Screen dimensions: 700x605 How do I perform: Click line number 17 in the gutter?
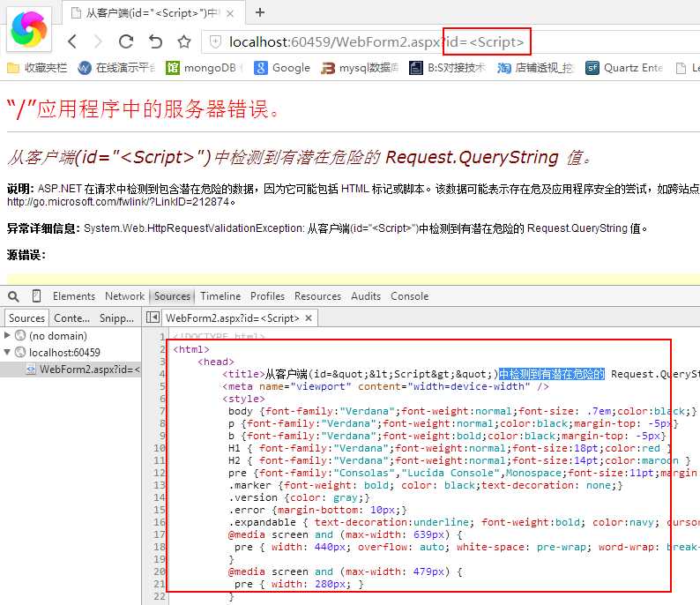coord(160,534)
